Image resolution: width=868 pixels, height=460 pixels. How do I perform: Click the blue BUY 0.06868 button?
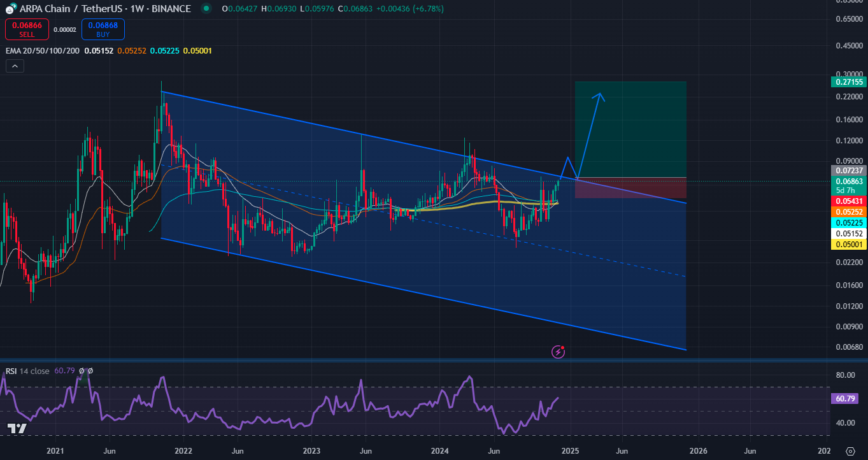pyautogui.click(x=103, y=29)
